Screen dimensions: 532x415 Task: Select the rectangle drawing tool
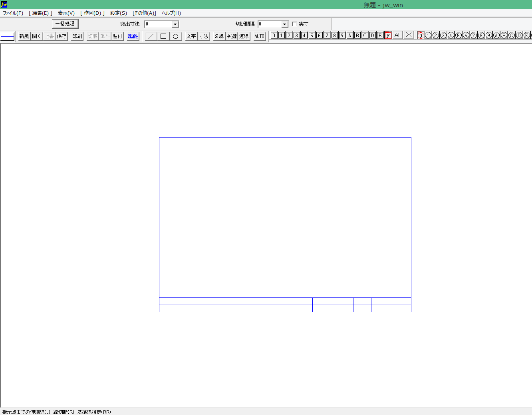163,36
